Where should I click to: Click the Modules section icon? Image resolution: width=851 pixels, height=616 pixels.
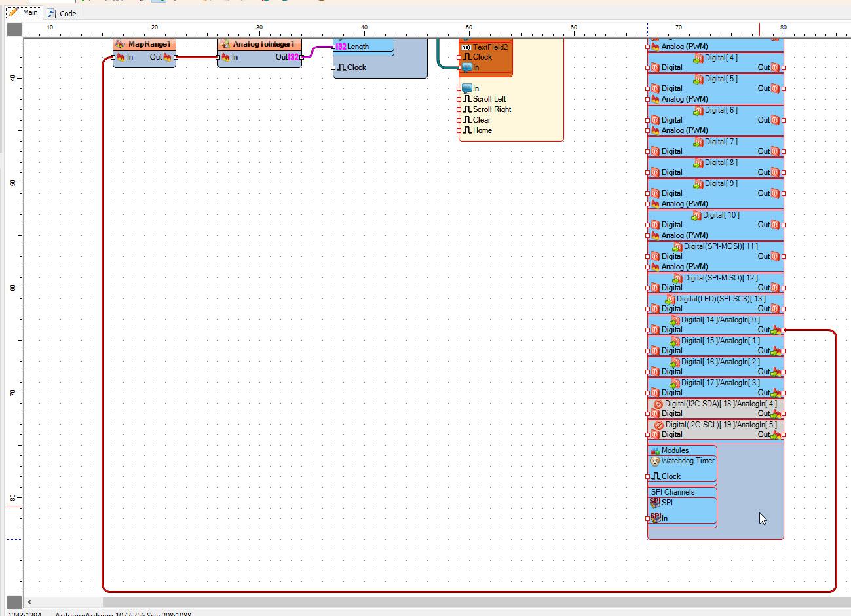(x=654, y=450)
